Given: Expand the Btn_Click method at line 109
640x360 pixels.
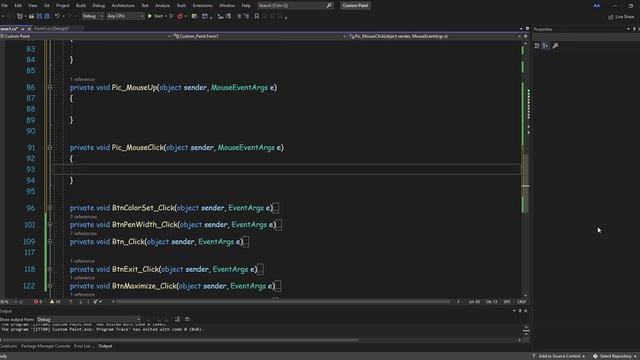Looking at the screenshot, I should point(50,242).
